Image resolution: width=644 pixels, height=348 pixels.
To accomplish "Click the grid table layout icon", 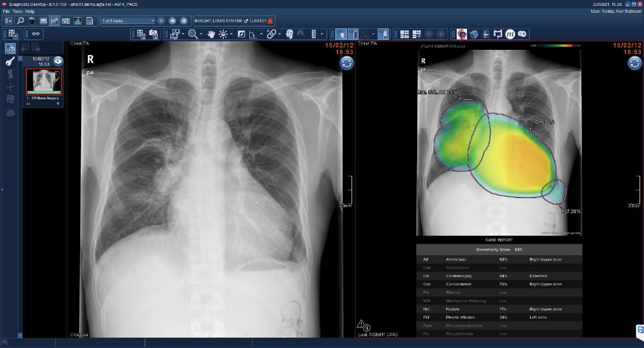I will [x=66, y=21].
